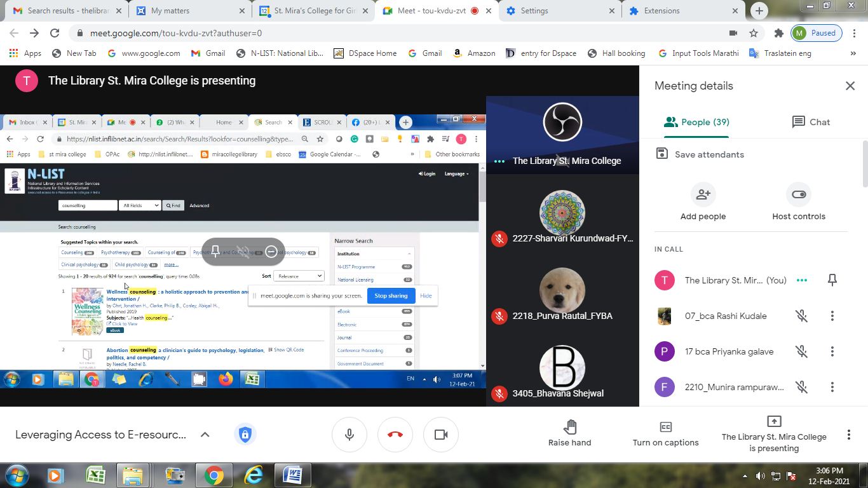Viewport: 868px width, 488px height.
Task: Click the red hang up call button
Action: coord(395,435)
